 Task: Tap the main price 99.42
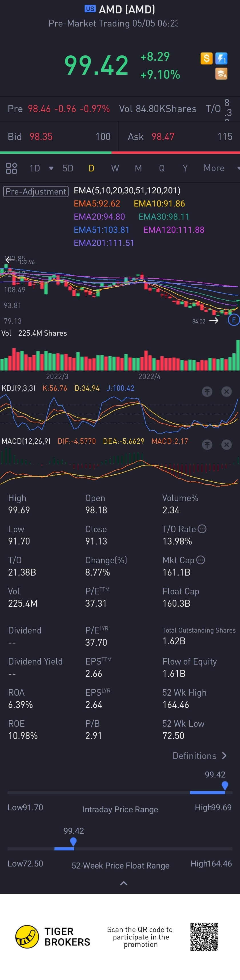pos(96,65)
